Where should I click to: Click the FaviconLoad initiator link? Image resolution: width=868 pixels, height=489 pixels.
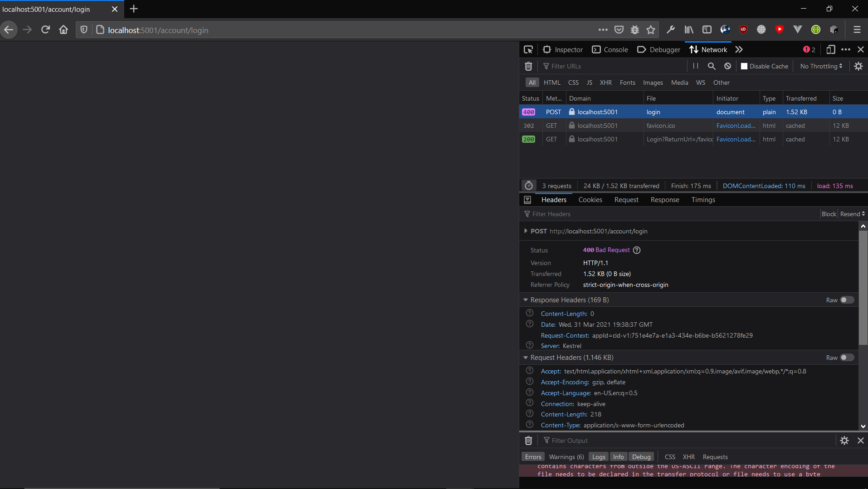click(736, 126)
